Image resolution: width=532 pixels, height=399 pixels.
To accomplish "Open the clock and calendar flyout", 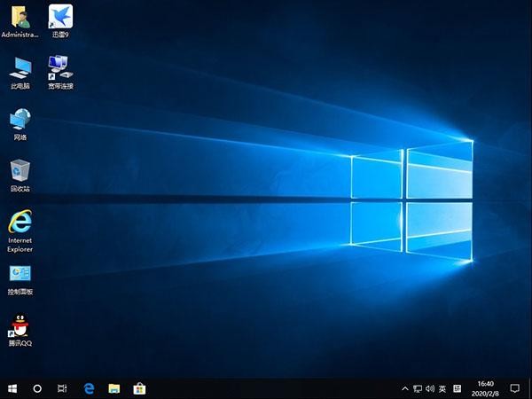I will [x=486, y=388].
